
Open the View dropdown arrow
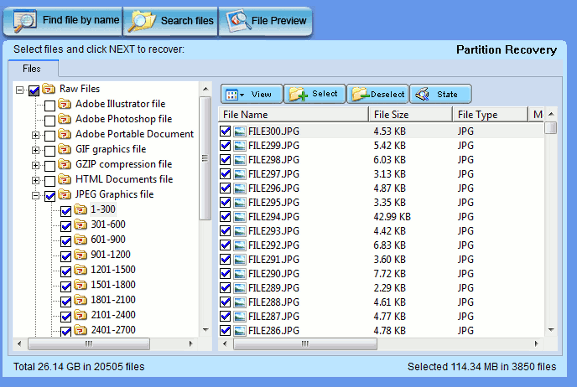(242, 95)
